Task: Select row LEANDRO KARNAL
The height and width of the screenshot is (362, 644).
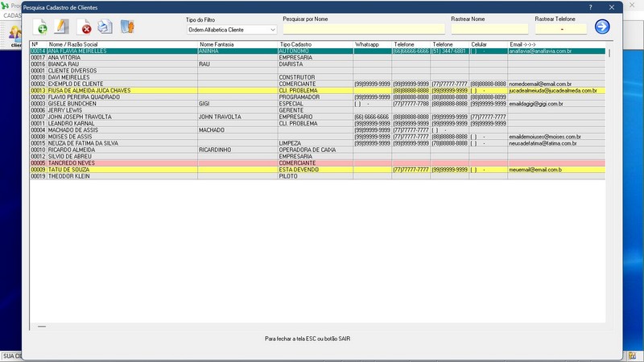Action: (x=317, y=123)
